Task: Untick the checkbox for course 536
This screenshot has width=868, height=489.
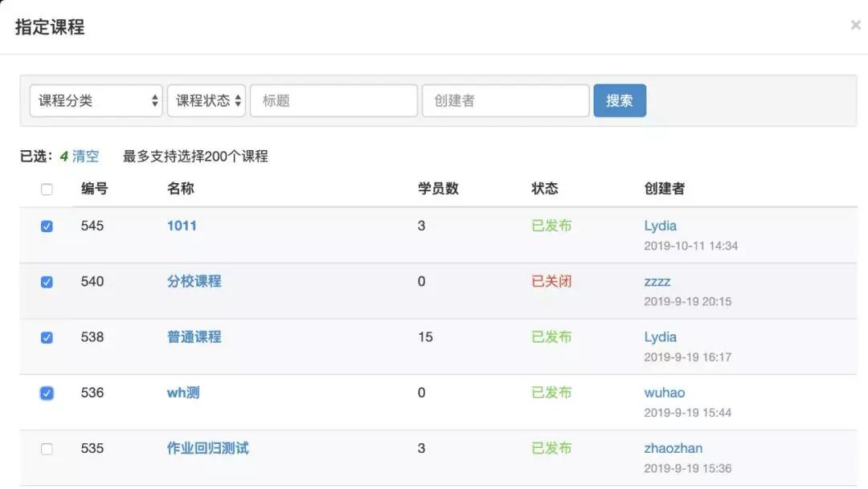Action: [47, 393]
